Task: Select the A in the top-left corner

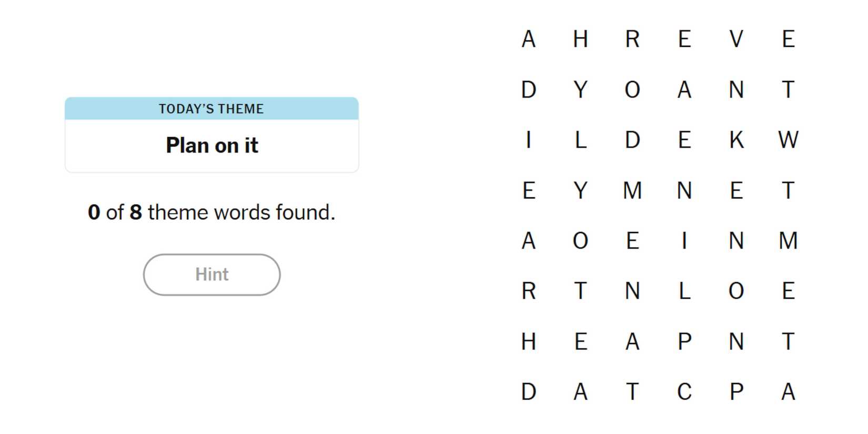Action: [x=529, y=39]
